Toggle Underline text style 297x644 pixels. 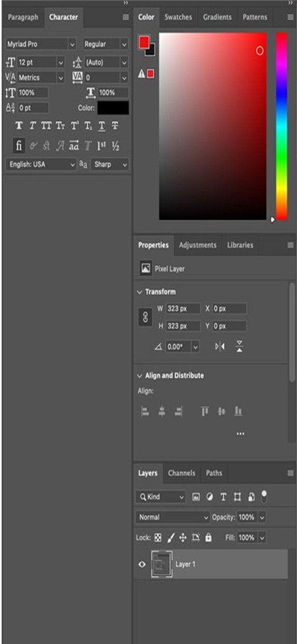pos(102,125)
